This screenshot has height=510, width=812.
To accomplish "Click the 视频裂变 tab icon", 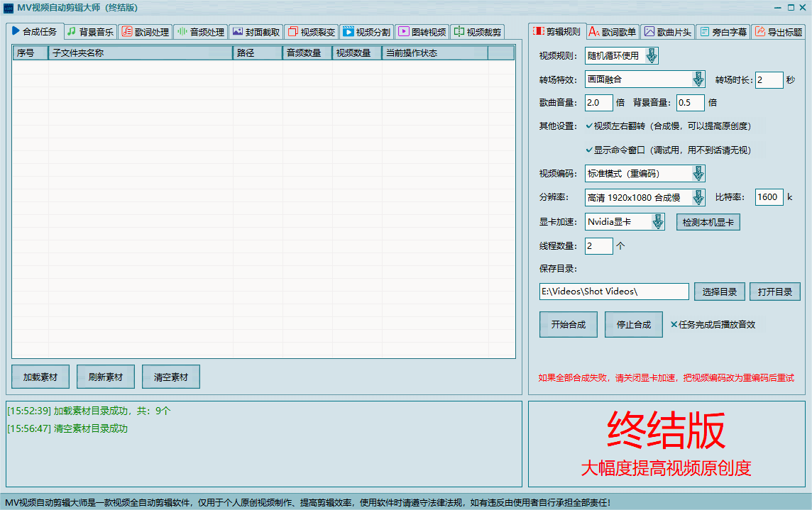I will coord(292,32).
